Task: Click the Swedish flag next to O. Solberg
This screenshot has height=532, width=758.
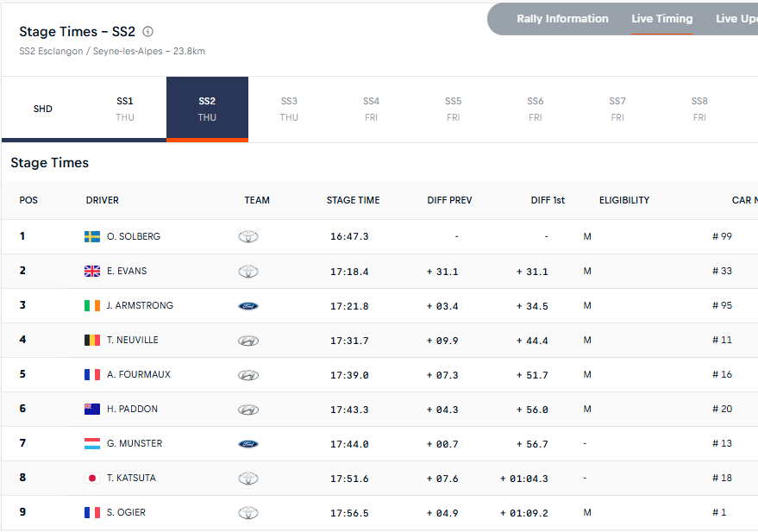Action: (x=92, y=236)
